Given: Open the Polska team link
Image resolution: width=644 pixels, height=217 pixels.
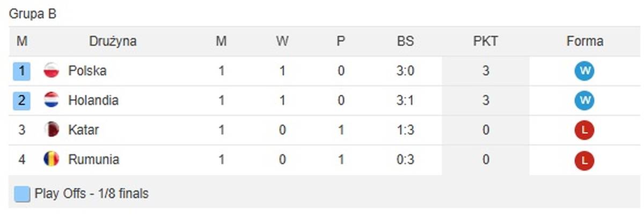Looking at the screenshot, I should click(x=87, y=71).
